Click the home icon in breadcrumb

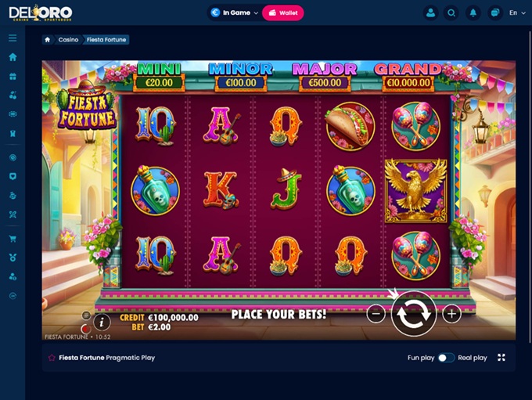(48, 40)
